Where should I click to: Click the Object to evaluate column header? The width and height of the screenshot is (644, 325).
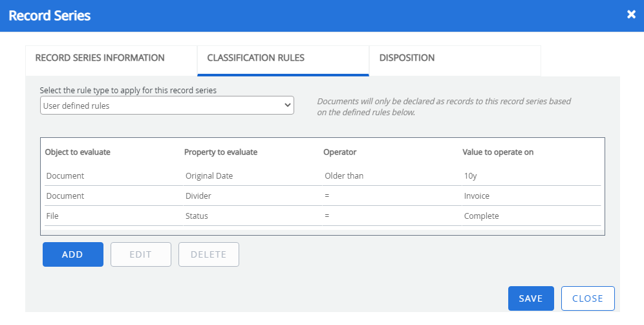pyautogui.click(x=78, y=152)
